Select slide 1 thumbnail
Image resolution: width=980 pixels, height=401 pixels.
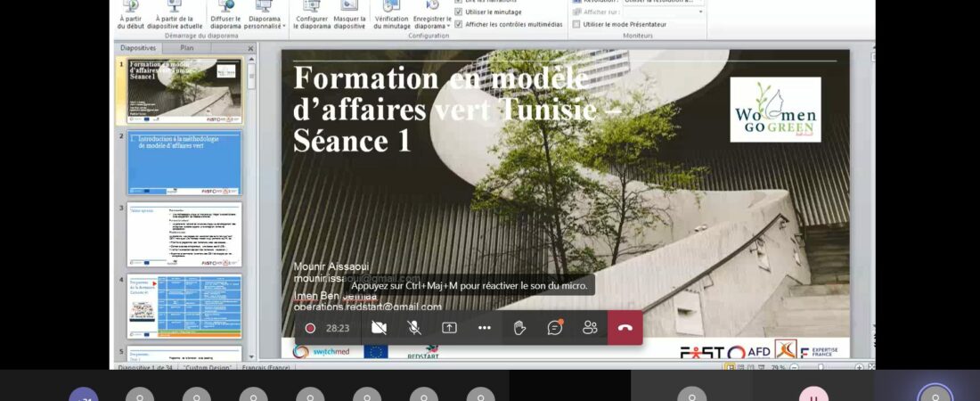click(x=184, y=91)
